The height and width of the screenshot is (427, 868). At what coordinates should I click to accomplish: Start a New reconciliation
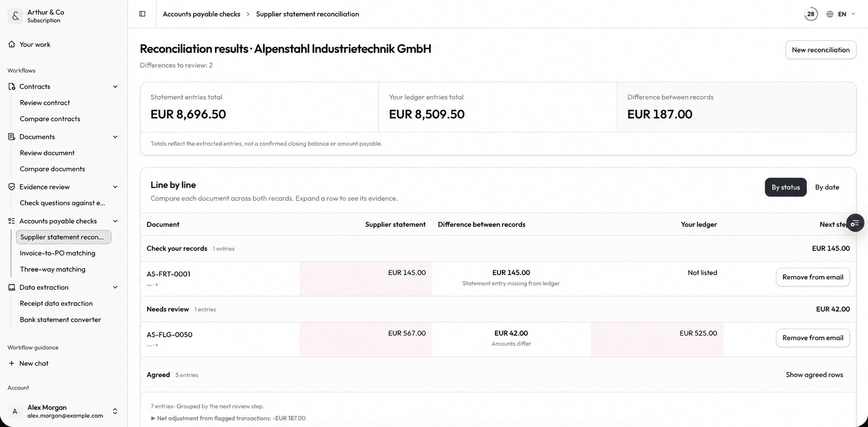coord(820,50)
